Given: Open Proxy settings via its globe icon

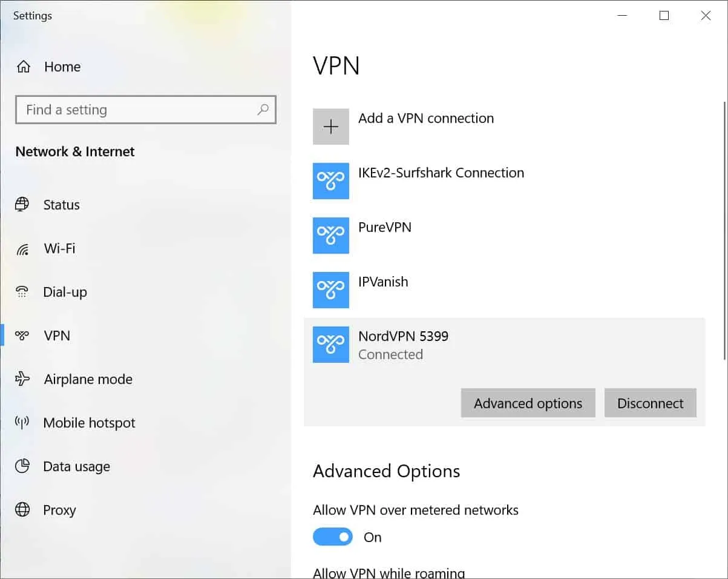Looking at the screenshot, I should click(x=22, y=510).
